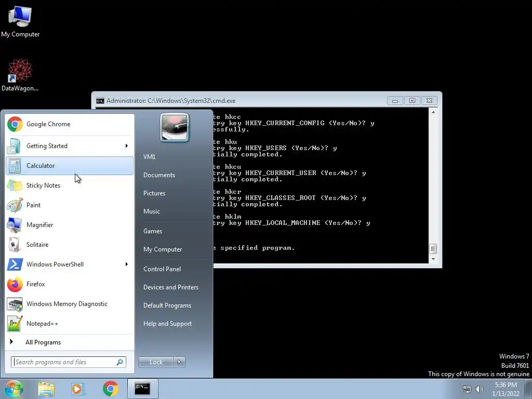Open Pictures from the Start menu
The width and height of the screenshot is (532, 399).
pyautogui.click(x=154, y=193)
